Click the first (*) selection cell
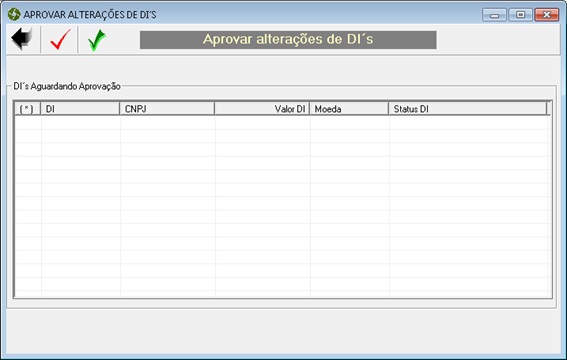Screen dimensions: 567x360 click(28, 123)
